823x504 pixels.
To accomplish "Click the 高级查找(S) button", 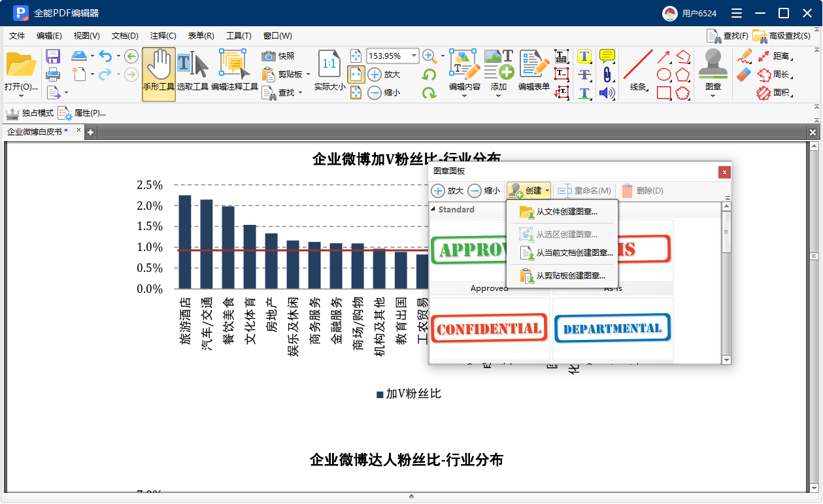I will [x=782, y=36].
